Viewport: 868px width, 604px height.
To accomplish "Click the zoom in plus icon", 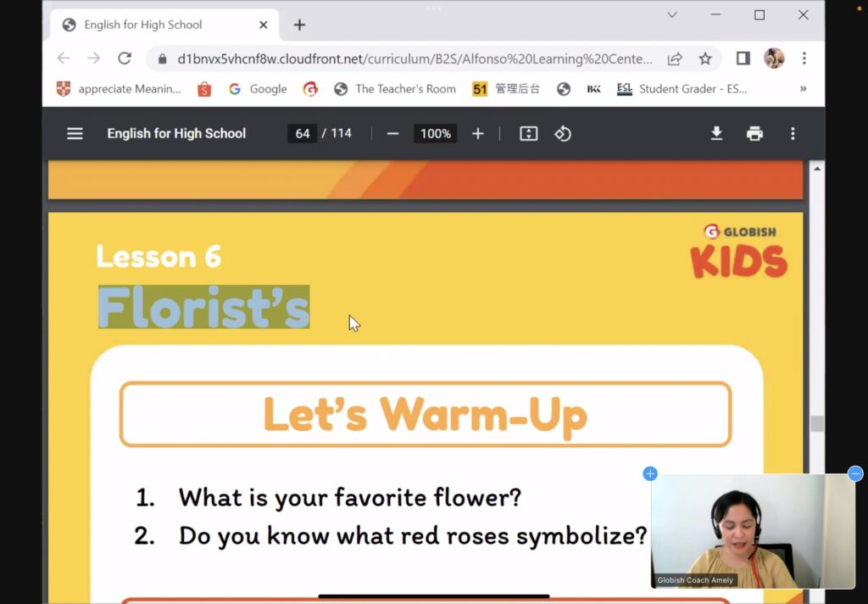I will (478, 133).
